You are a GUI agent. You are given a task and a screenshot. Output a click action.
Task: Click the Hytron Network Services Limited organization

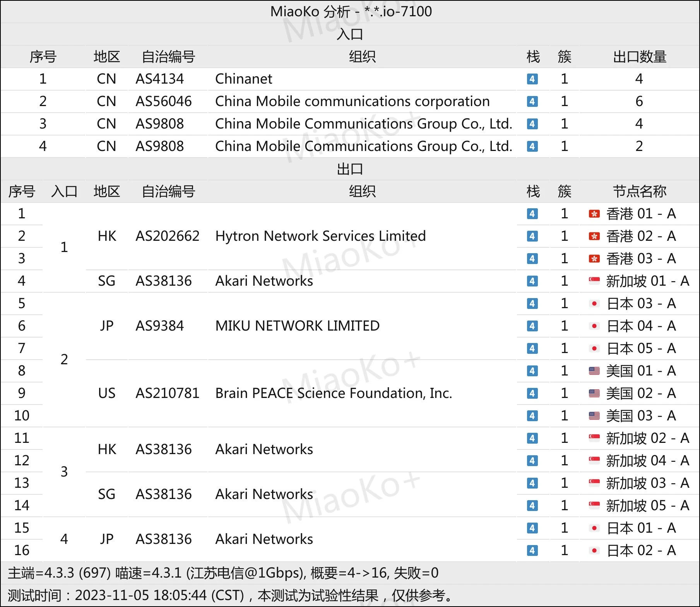tap(320, 236)
